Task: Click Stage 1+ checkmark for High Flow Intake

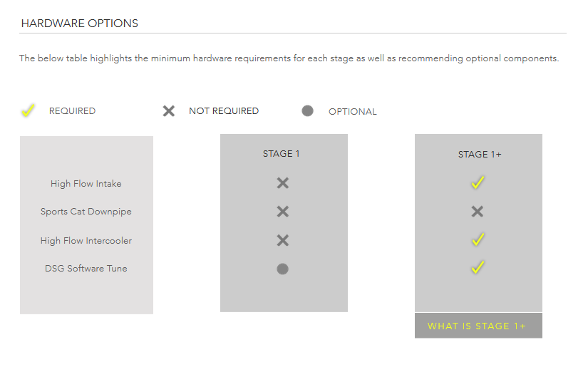Action: pos(478,182)
